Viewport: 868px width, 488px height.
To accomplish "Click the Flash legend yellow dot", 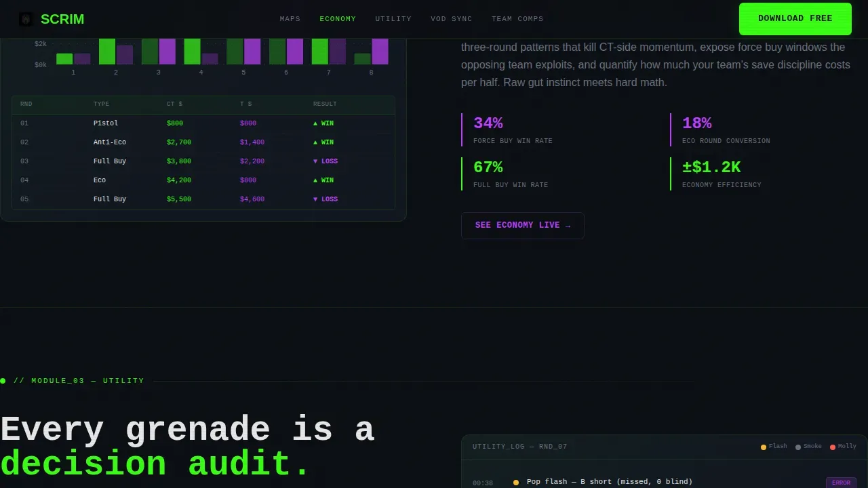I will click(x=764, y=447).
